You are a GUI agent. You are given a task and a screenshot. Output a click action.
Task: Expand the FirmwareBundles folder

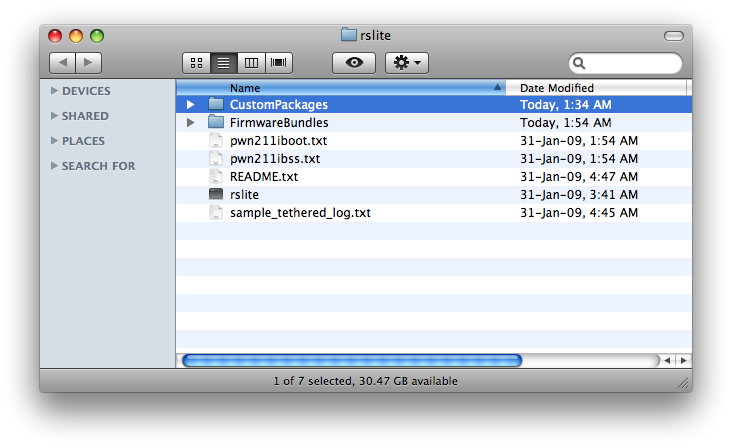[x=191, y=123]
